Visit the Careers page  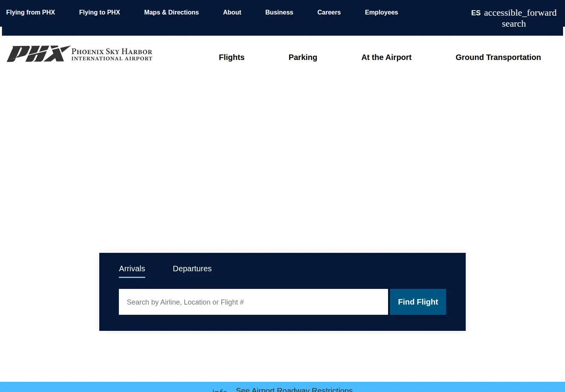pos(329,12)
